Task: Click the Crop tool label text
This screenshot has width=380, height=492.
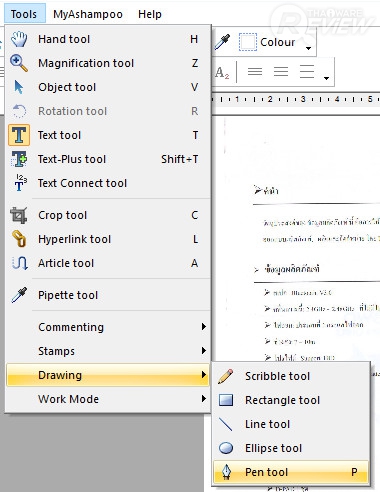Action: [x=62, y=215]
